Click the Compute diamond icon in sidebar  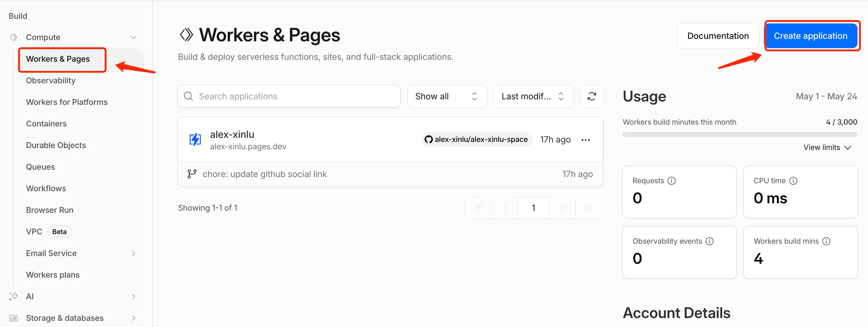pyautogui.click(x=14, y=37)
